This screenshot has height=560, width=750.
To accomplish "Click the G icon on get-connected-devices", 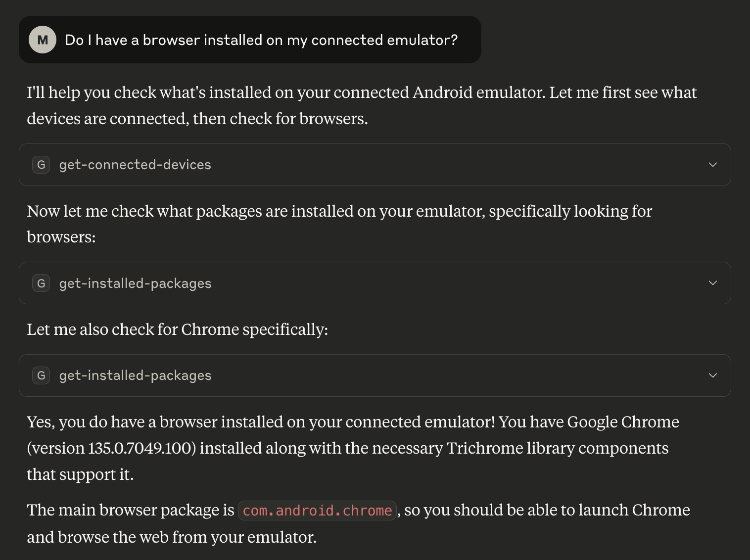I will pyautogui.click(x=41, y=165).
